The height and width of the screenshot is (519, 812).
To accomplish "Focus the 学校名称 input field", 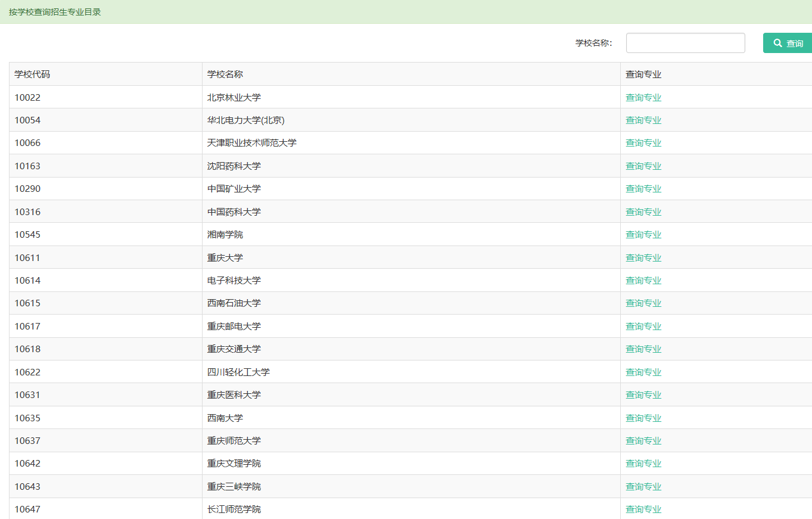I will (685, 43).
